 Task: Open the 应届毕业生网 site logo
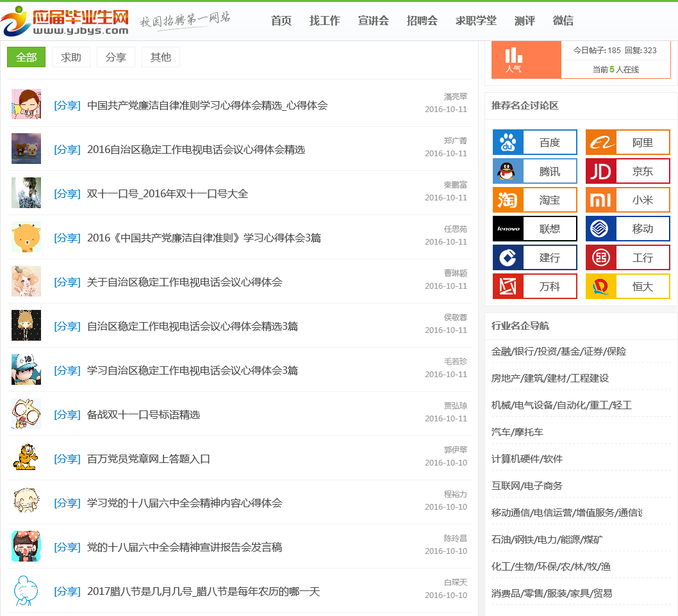(x=65, y=22)
